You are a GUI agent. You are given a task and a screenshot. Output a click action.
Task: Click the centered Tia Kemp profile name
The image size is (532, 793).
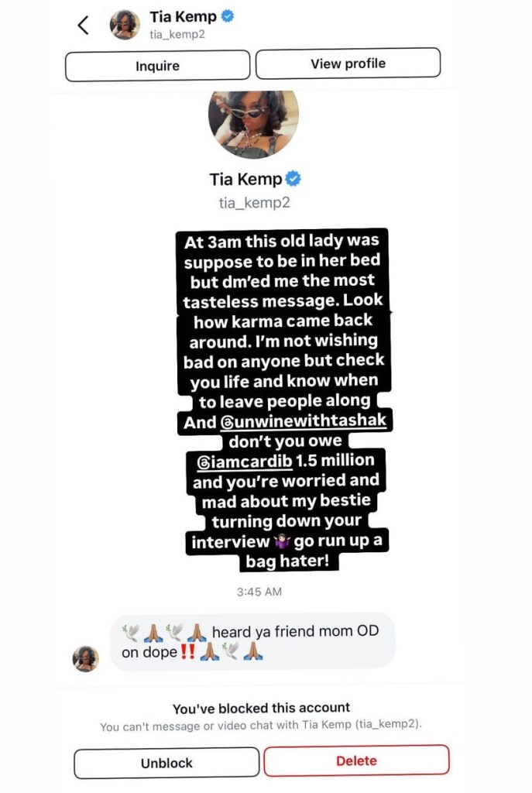tap(245, 179)
